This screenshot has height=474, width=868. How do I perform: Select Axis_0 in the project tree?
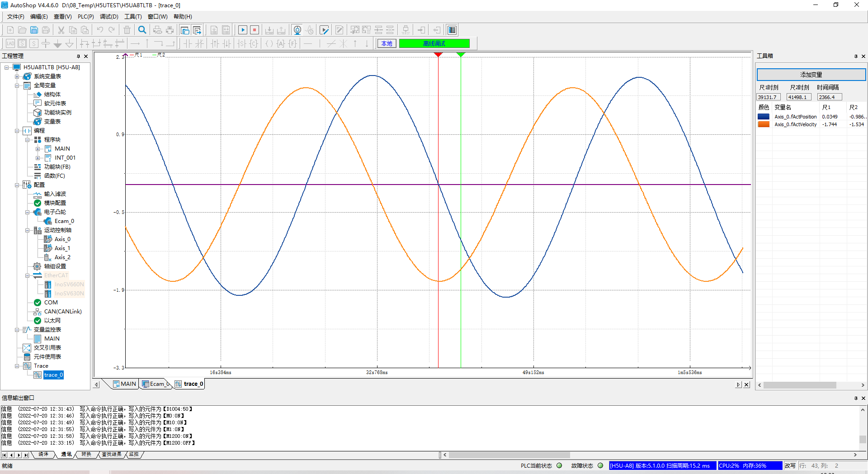click(62, 239)
